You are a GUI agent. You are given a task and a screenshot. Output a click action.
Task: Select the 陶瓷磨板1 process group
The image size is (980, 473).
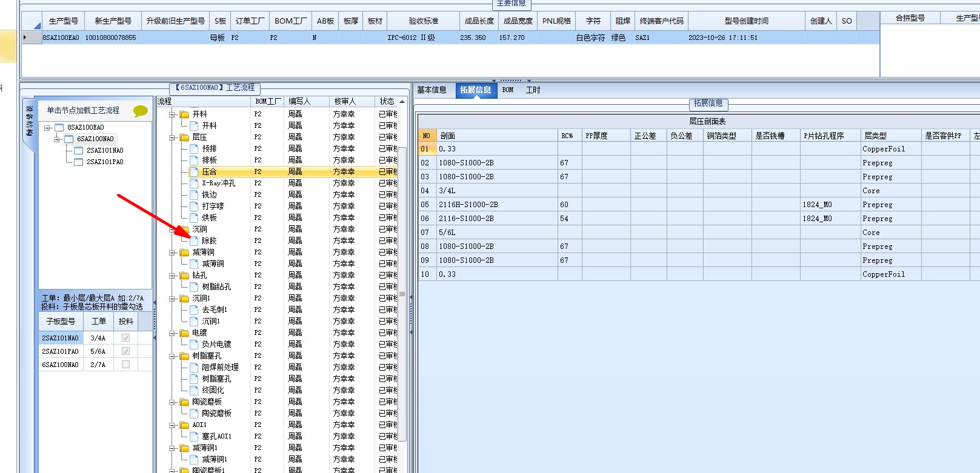pyautogui.click(x=208, y=469)
